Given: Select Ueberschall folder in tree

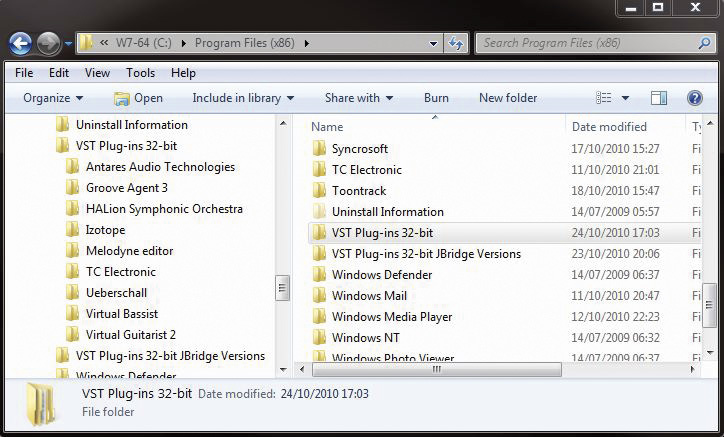Looking at the screenshot, I should coord(116,293).
